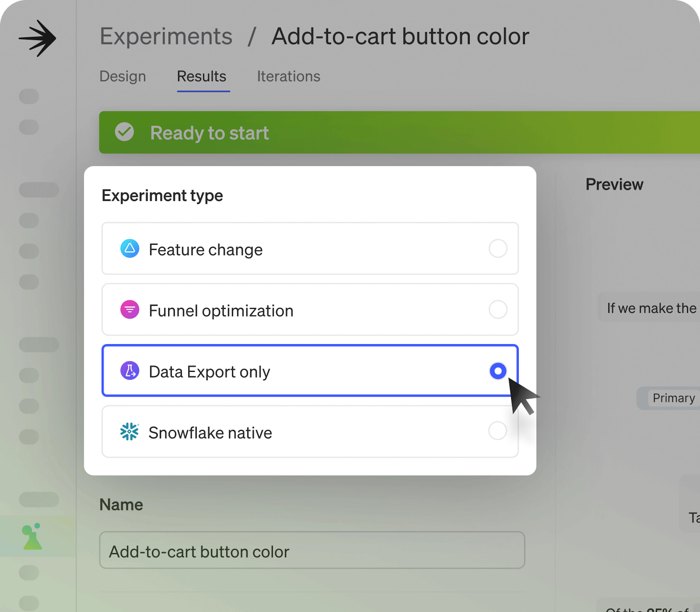Click the Snowflake native snowflake icon
700x612 pixels.
130,432
